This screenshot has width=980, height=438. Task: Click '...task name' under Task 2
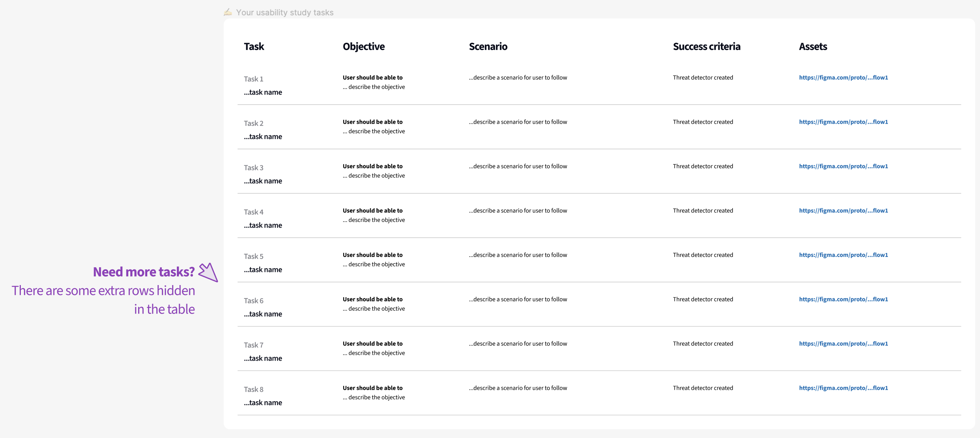(263, 137)
